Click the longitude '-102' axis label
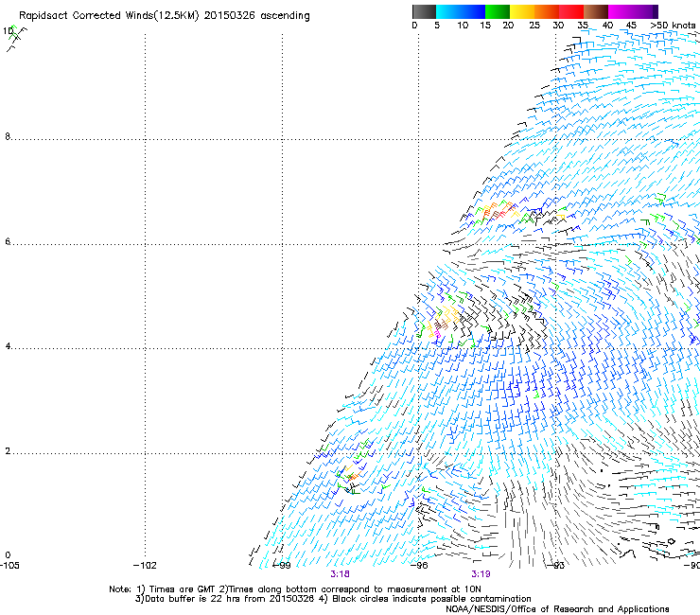Image resolution: width=700 pixels, height=615 pixels. 145,566
